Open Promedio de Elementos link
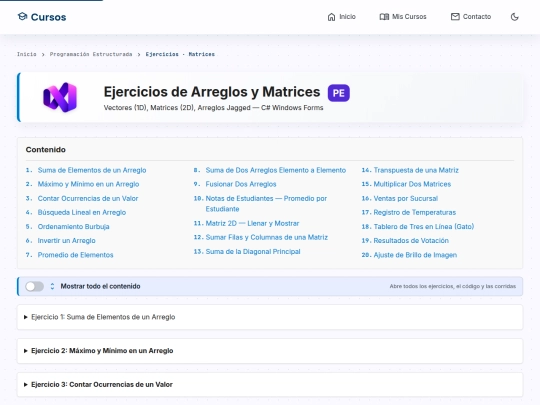 [75, 255]
